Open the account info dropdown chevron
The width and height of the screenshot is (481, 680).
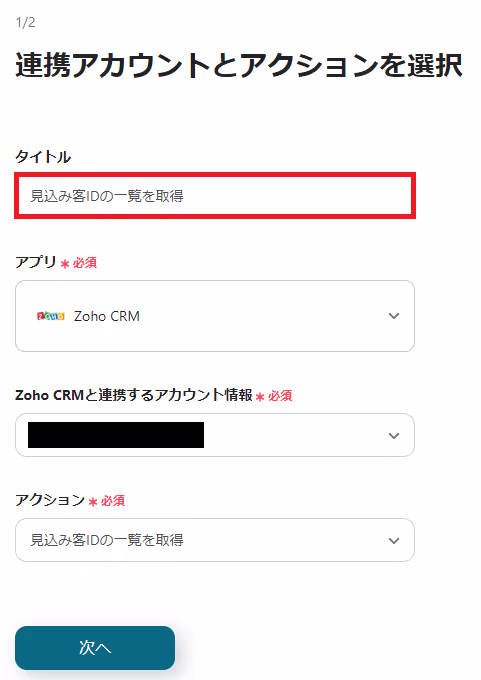[x=394, y=435]
